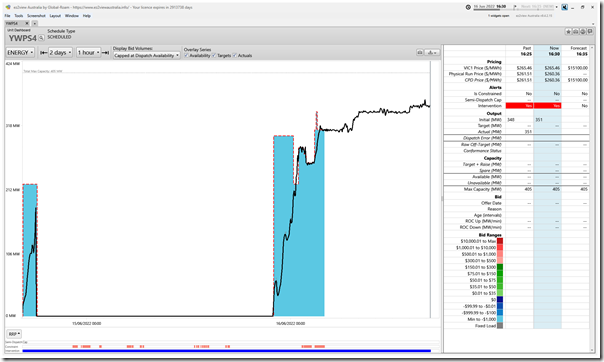Viewport: 604px width, 362px height.
Task: Click the play button in the time bar
Action: [515, 7]
